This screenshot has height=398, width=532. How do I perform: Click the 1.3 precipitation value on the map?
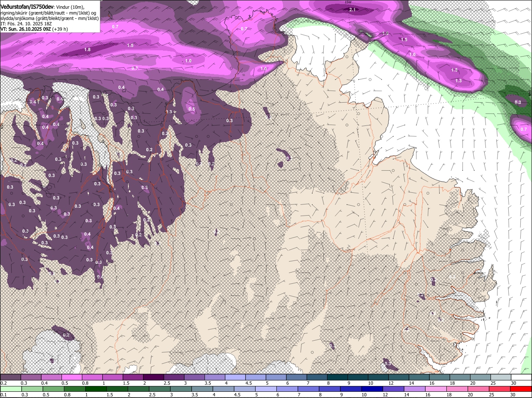[x=458, y=81]
